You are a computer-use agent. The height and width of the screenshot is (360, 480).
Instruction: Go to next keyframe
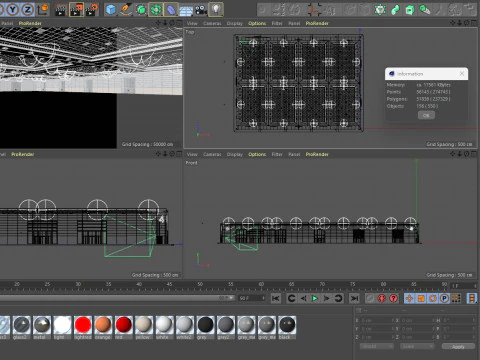tap(338, 298)
